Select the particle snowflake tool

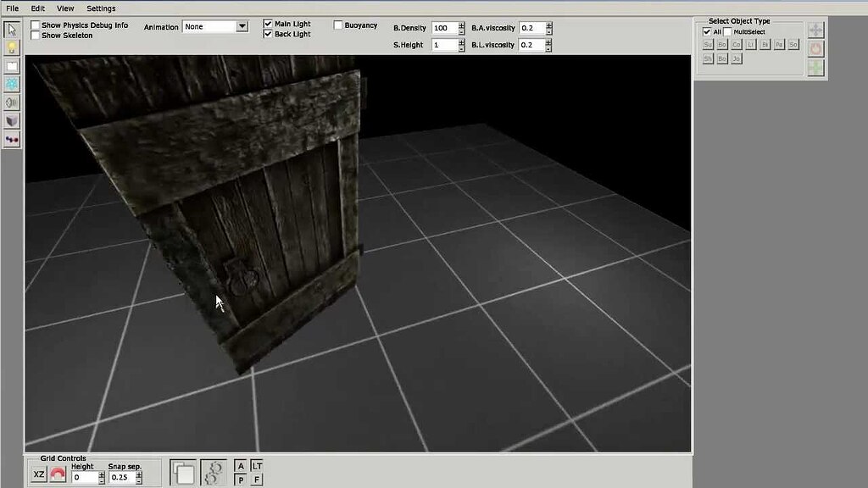point(11,83)
